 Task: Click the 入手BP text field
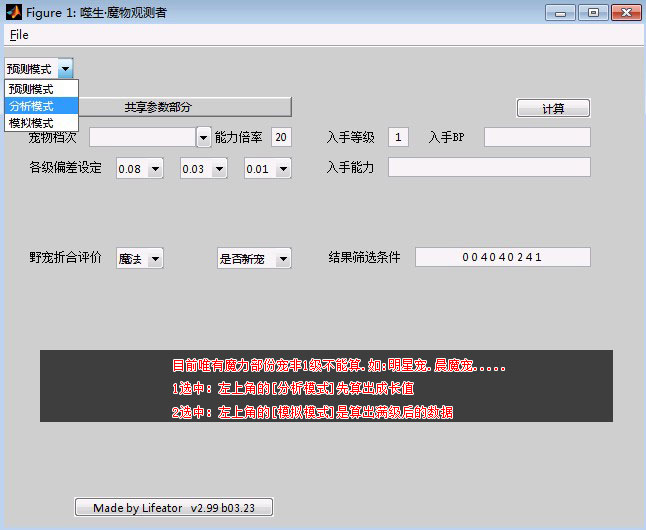537,137
